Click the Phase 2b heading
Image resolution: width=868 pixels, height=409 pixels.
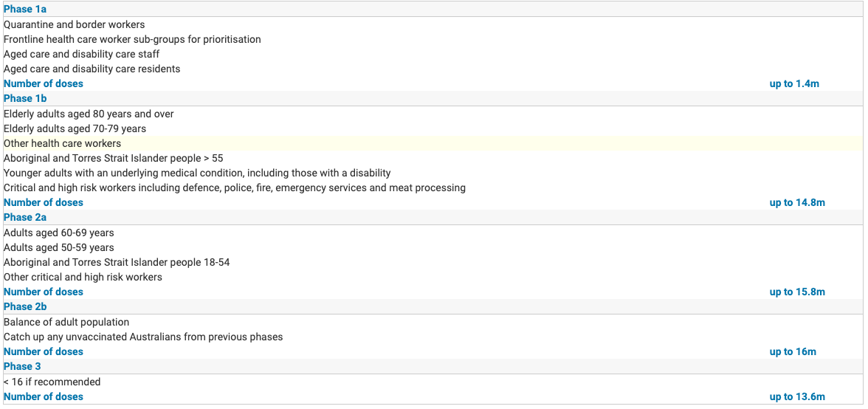point(25,306)
